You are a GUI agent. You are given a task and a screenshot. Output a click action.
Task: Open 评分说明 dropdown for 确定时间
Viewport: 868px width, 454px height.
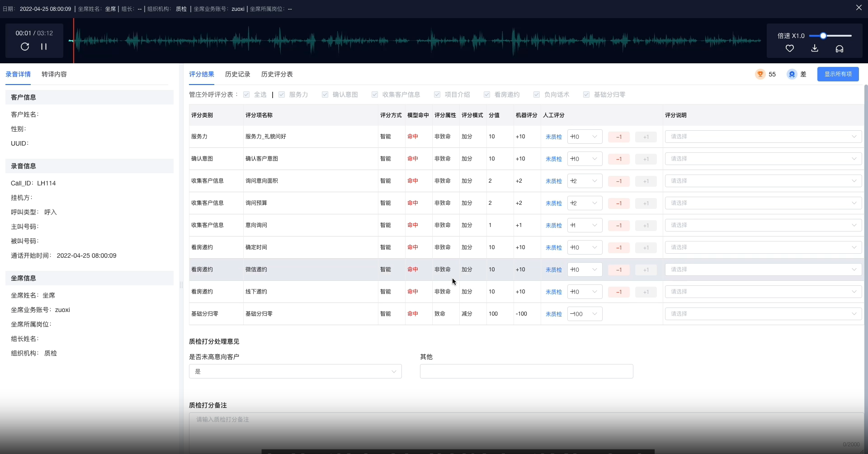[763, 247]
